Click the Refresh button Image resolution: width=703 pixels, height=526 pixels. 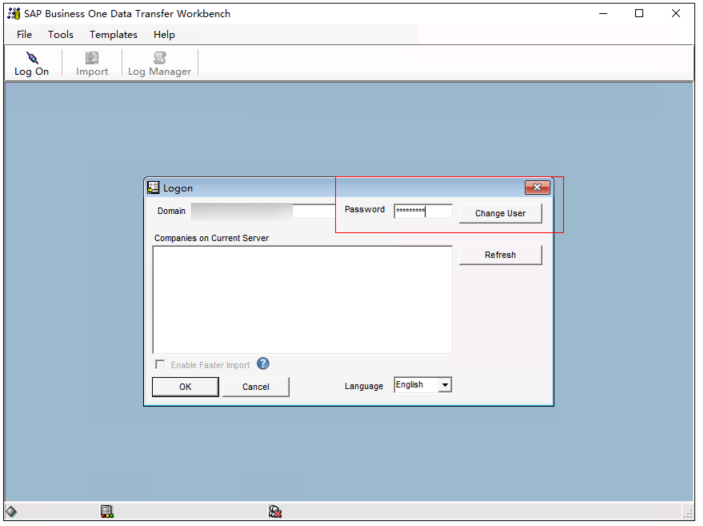[x=500, y=255]
